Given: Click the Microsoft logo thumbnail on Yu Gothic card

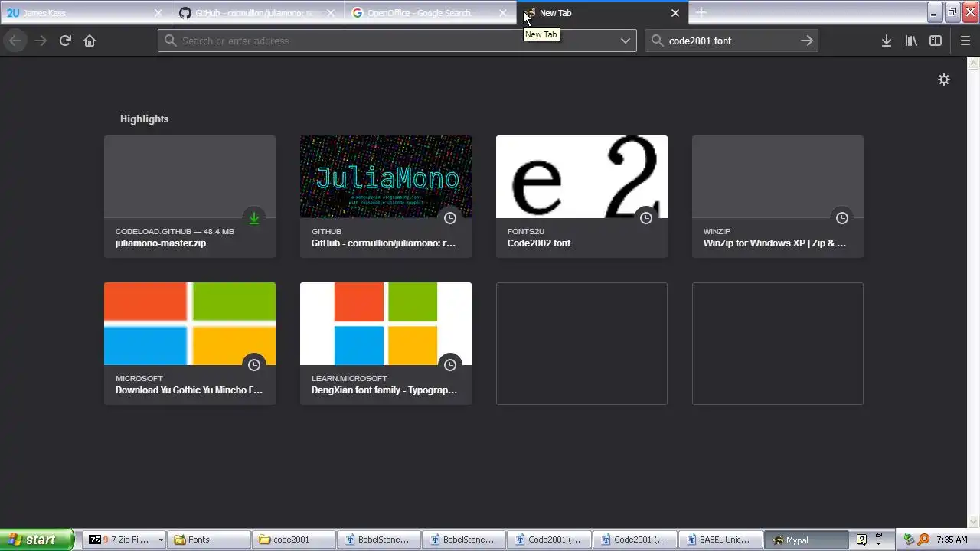Looking at the screenshot, I should [x=190, y=324].
